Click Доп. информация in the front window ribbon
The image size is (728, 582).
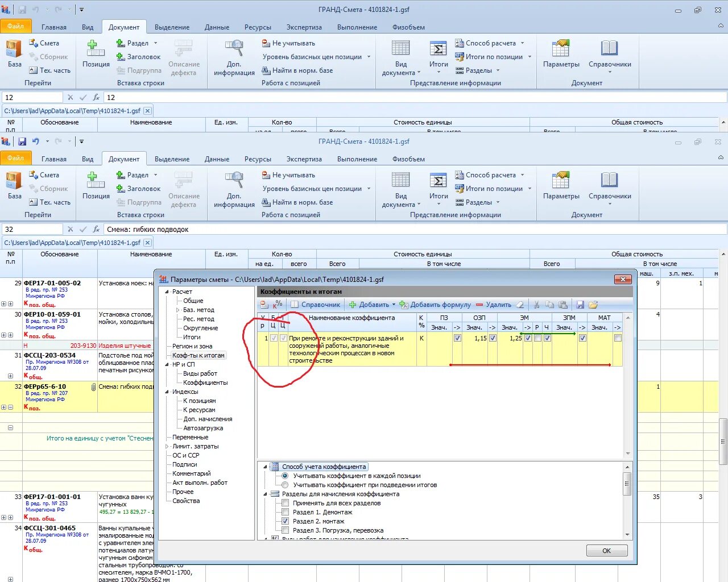tap(234, 189)
